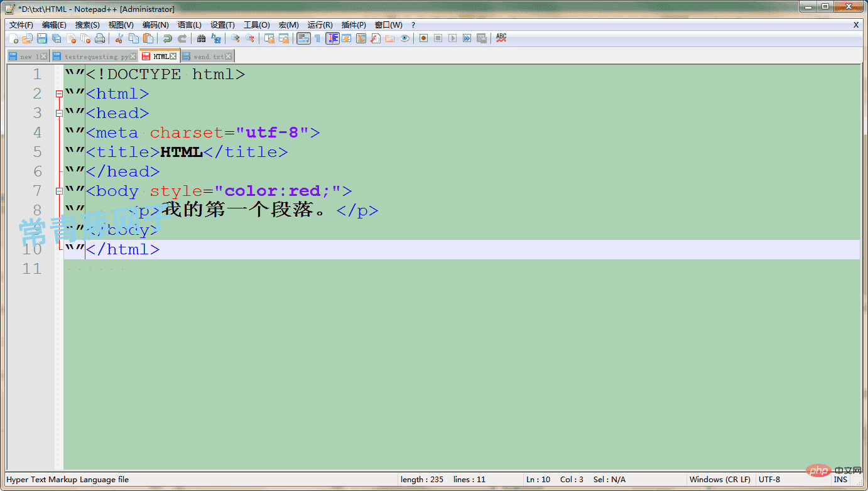
Task: Toggle Word Wrap toolbar button
Action: coord(303,38)
